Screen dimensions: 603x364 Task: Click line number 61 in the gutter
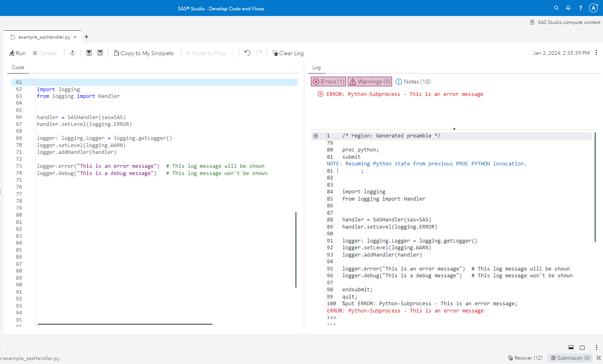[19, 82]
